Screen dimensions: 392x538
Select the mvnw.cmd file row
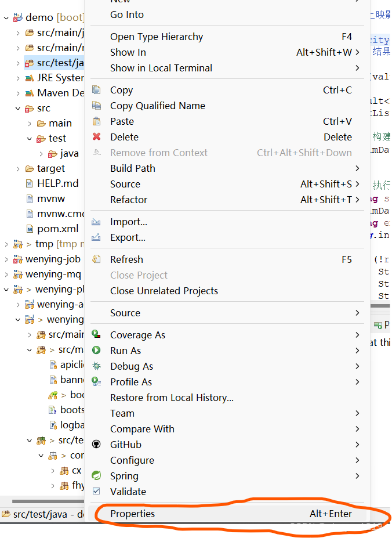55,214
